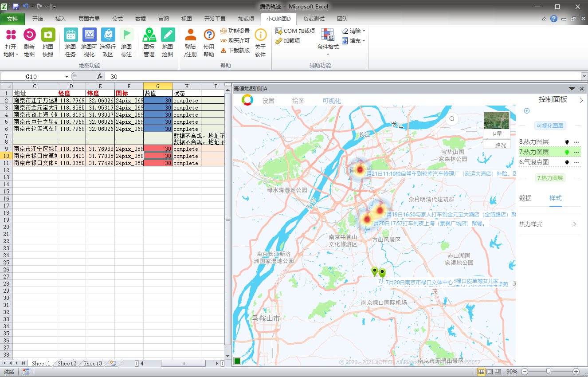Viewport: 588px width, 377px height.
Task: Open 关于软件 about info
Action: [261, 43]
